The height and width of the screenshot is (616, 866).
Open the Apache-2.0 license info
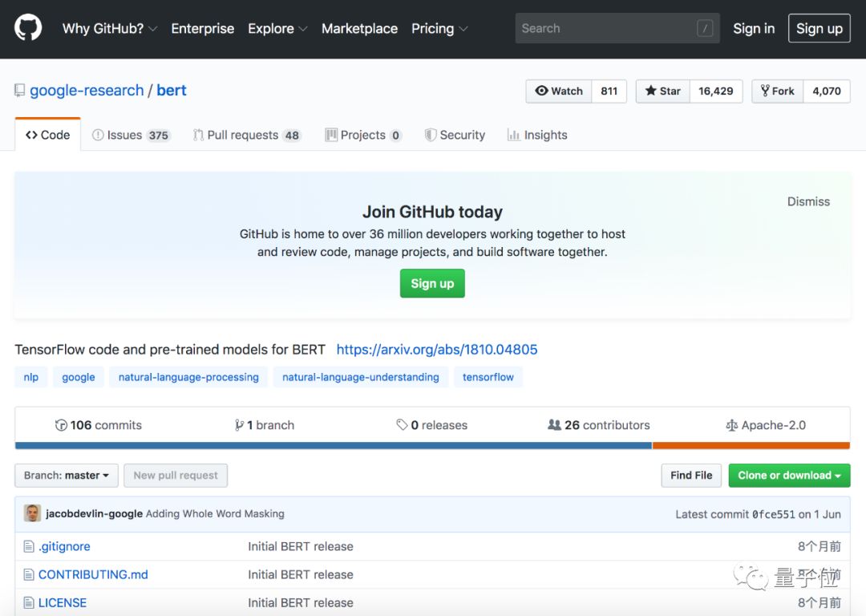766,425
